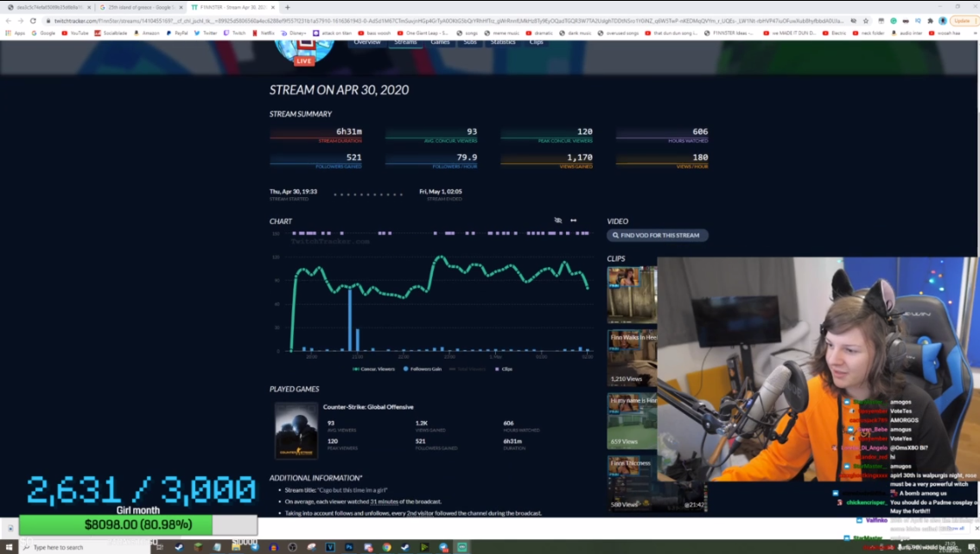Image resolution: width=980 pixels, height=554 pixels.
Task: Toggle Followers Gain series in chart legend
Action: pyautogui.click(x=423, y=369)
